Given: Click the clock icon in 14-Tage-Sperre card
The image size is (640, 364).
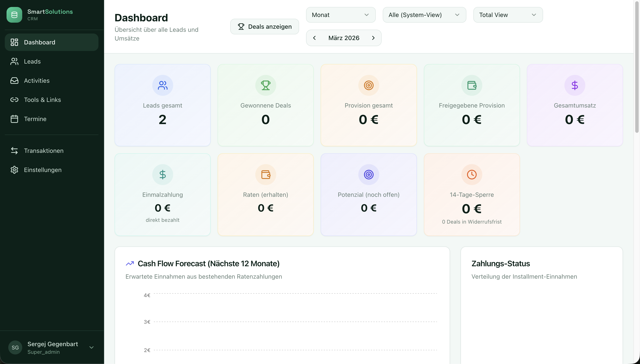Looking at the screenshot, I should (x=472, y=175).
